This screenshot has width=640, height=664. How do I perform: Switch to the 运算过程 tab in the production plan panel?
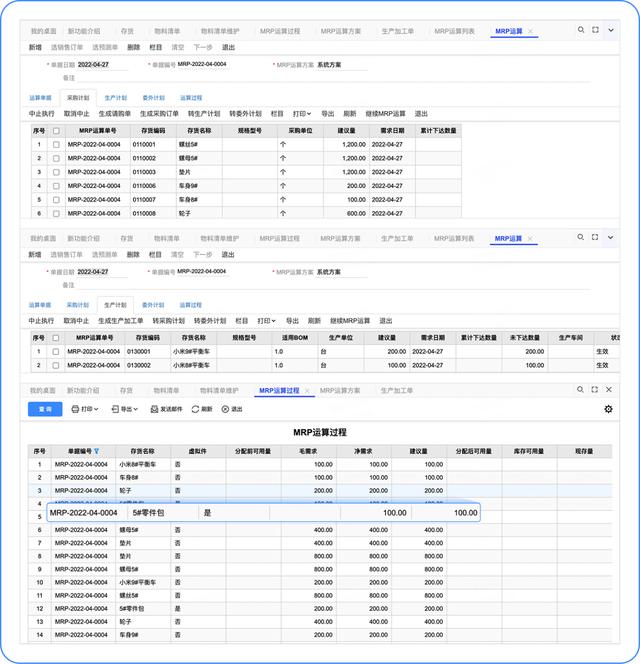pyautogui.click(x=191, y=305)
